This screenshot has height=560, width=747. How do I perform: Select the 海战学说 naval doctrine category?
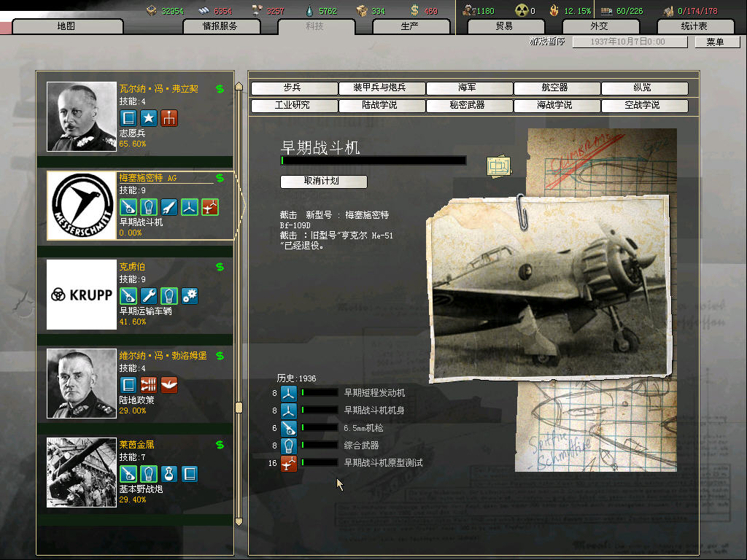click(557, 105)
